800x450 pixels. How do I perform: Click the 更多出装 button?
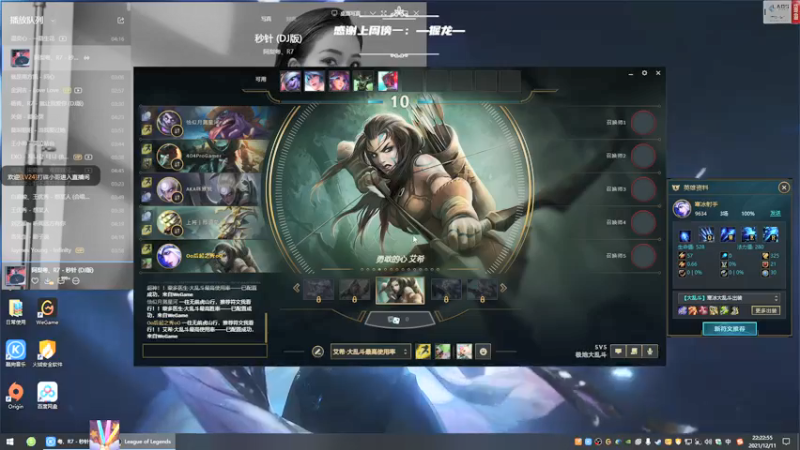click(765, 310)
